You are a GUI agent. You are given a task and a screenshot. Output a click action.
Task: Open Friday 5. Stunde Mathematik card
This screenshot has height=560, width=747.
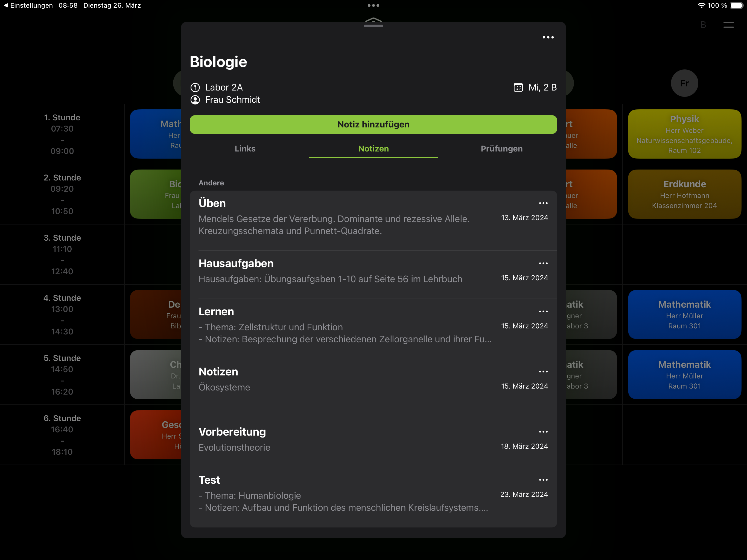click(x=685, y=375)
